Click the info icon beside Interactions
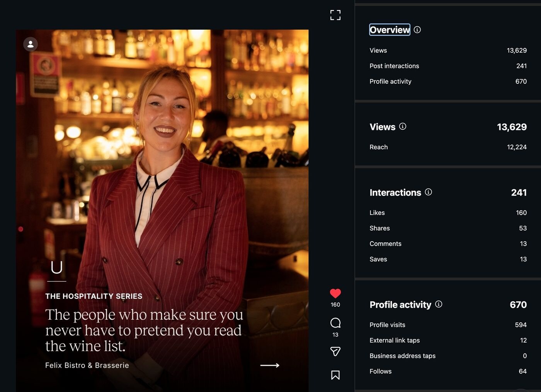The height and width of the screenshot is (392, 541). click(x=429, y=192)
